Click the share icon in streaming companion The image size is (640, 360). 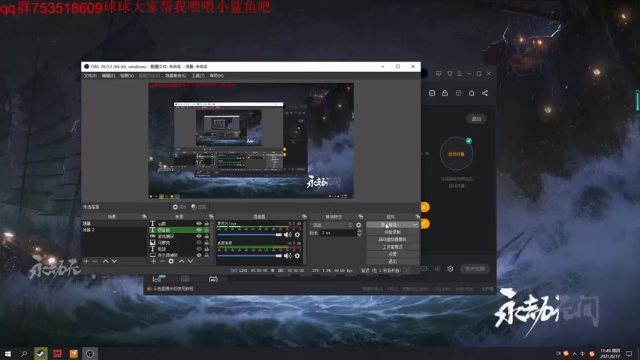point(485,93)
